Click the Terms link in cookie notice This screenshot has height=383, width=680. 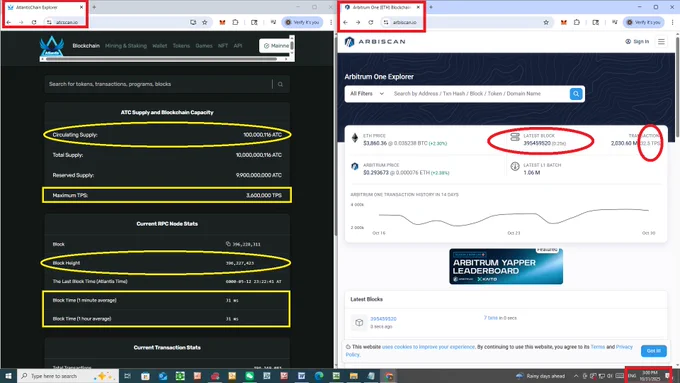click(598, 347)
